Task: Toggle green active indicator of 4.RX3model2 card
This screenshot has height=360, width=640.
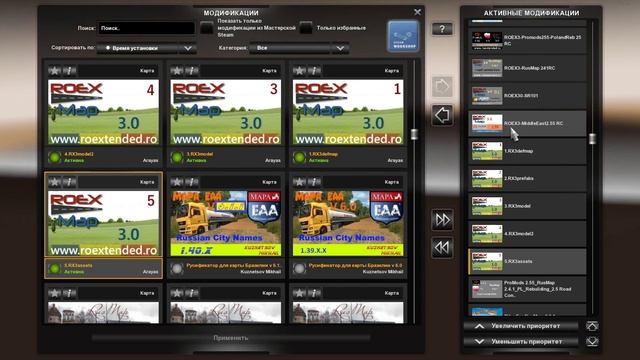Action: [x=54, y=157]
